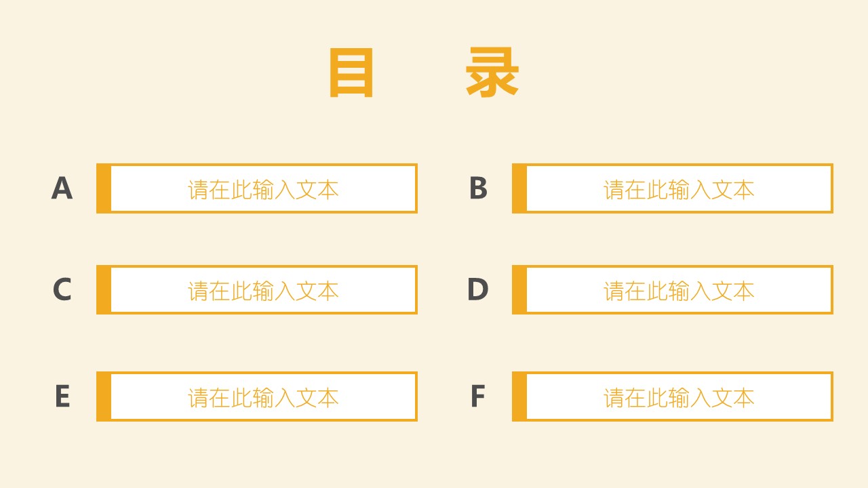Select the orange accent bar of box F
The height and width of the screenshot is (488, 868).
tap(519, 396)
